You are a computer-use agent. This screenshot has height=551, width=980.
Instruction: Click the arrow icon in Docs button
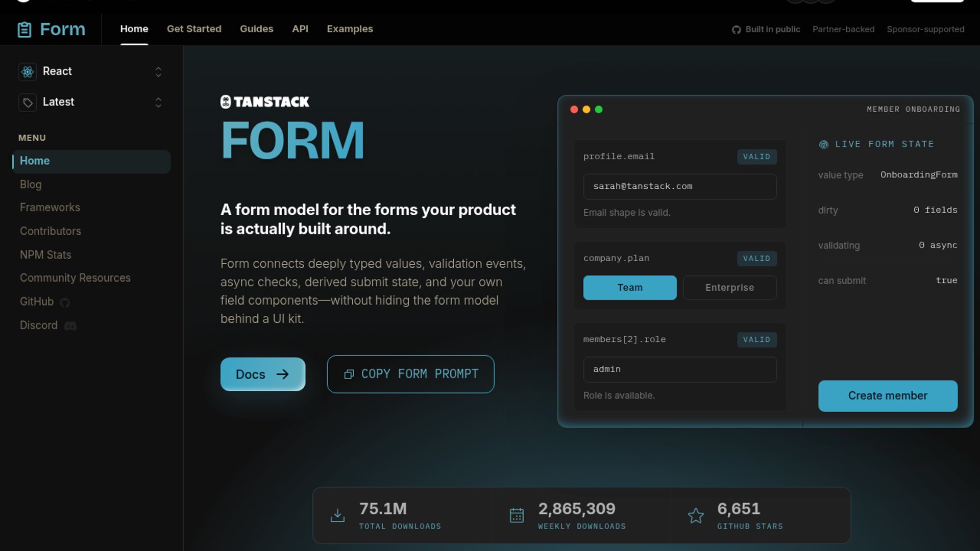pyautogui.click(x=282, y=374)
